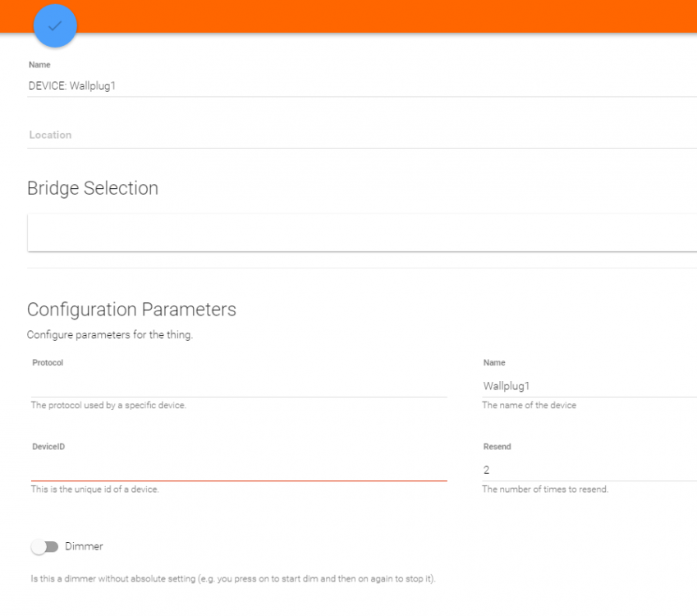Click the dimmer explanation text
The width and height of the screenshot is (697, 616).
click(233, 579)
